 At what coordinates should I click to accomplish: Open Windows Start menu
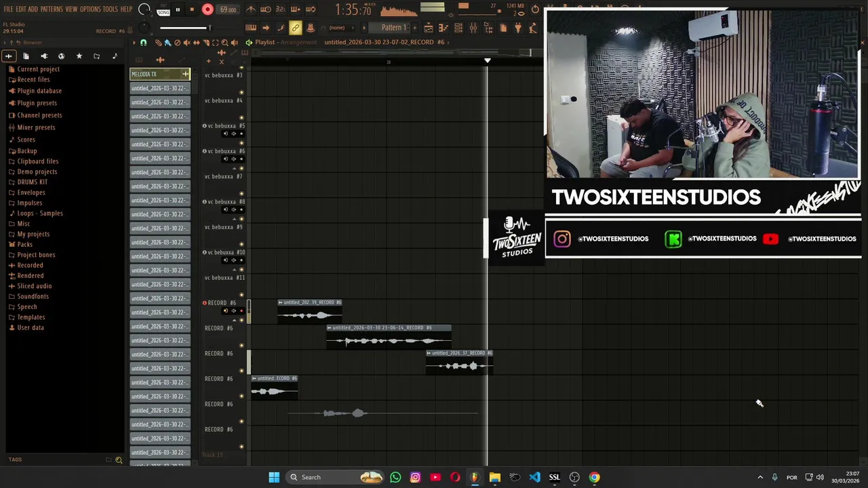pyautogui.click(x=274, y=477)
